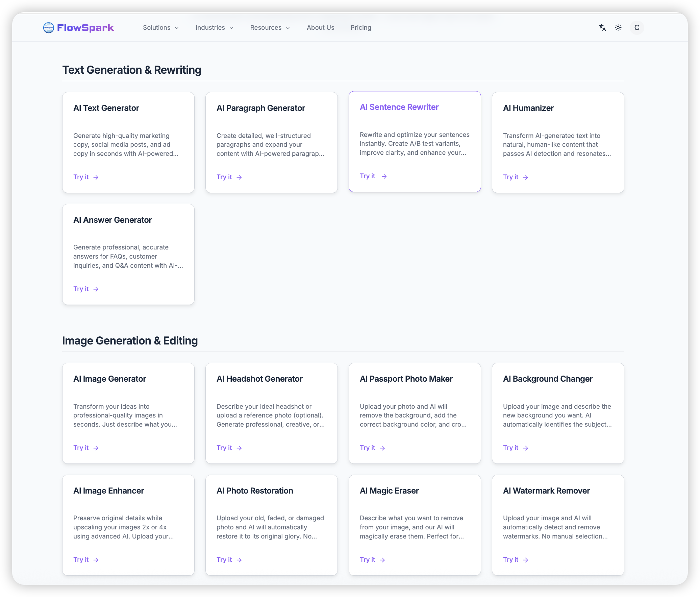Click the arrow icon beside AI Humanizer's Try it
Image resolution: width=700 pixels, height=597 pixels.
tap(526, 177)
